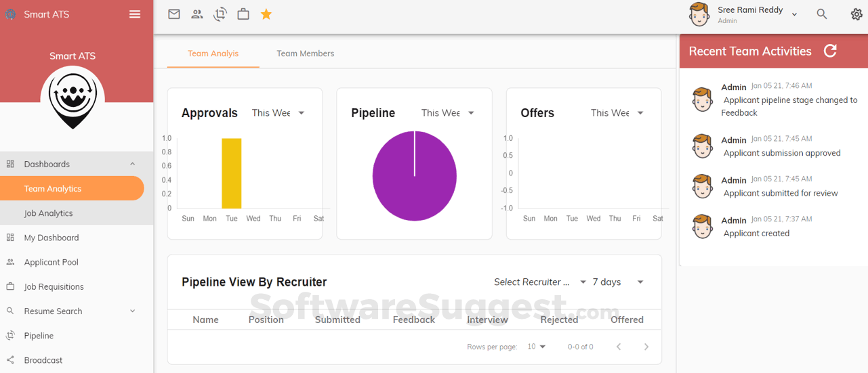Screen dimensions: 868x373
Task: Click the yellow star favorites icon
Action: (266, 14)
